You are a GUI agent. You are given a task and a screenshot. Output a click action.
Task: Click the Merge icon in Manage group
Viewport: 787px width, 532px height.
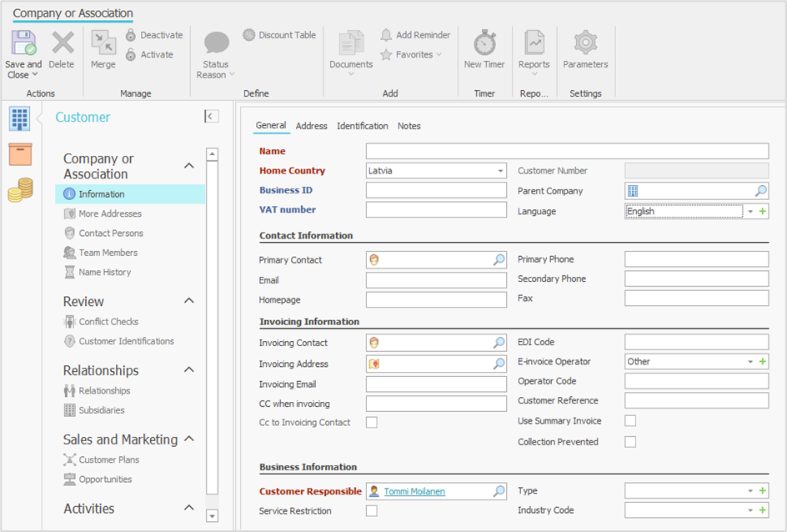[103, 43]
